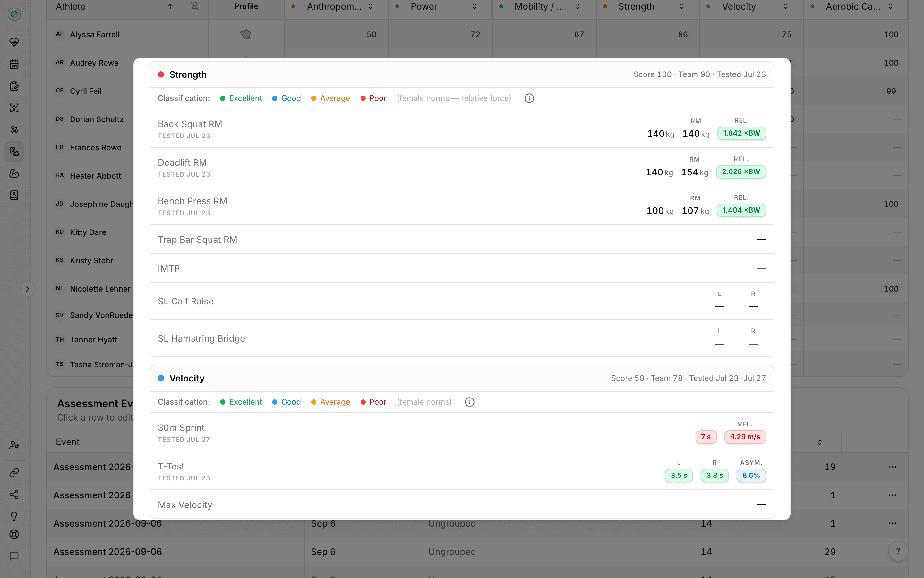Click Alyssa Farrell's profile pentagon icon
The image size is (924, 578).
pos(245,34)
